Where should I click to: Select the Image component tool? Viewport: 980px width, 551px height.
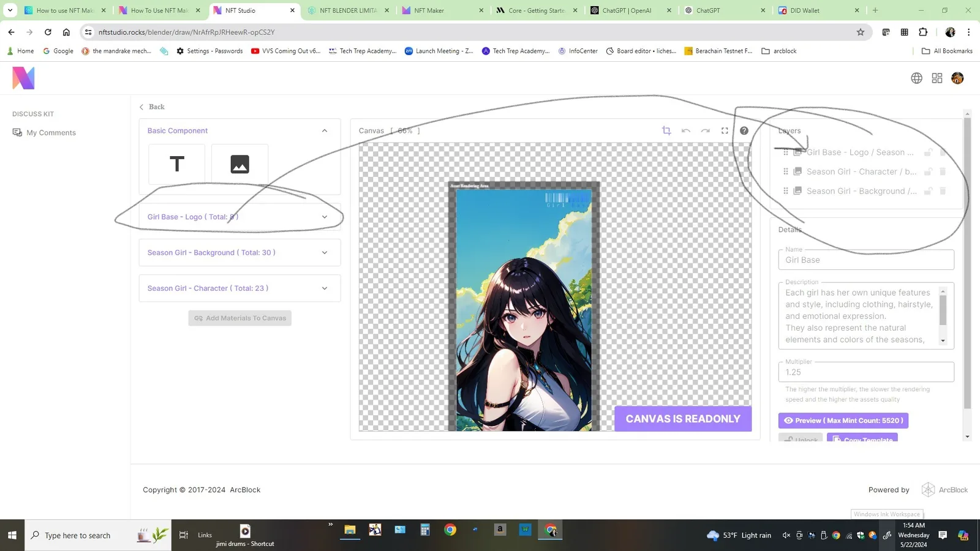click(239, 164)
